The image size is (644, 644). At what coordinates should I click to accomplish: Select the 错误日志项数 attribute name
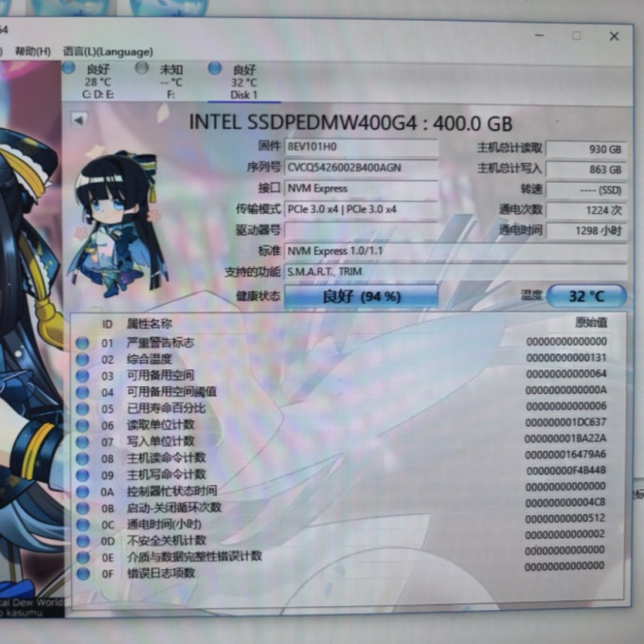click(161, 573)
